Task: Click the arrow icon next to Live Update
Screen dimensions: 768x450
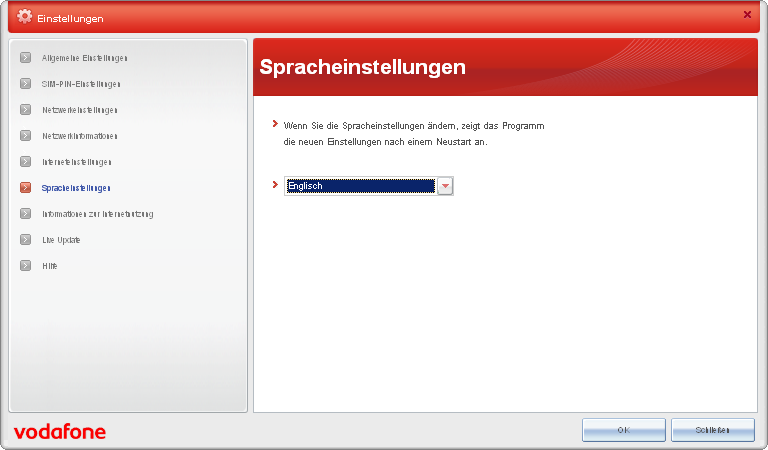Action: coord(25,240)
